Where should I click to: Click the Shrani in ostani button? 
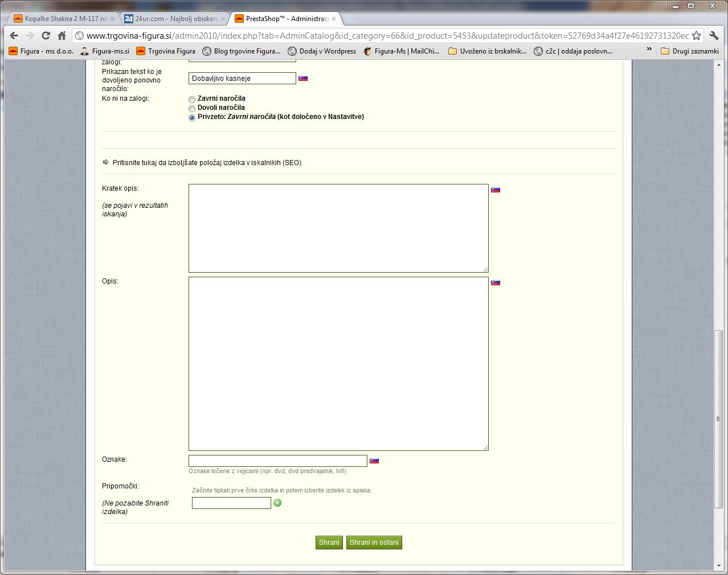click(374, 543)
